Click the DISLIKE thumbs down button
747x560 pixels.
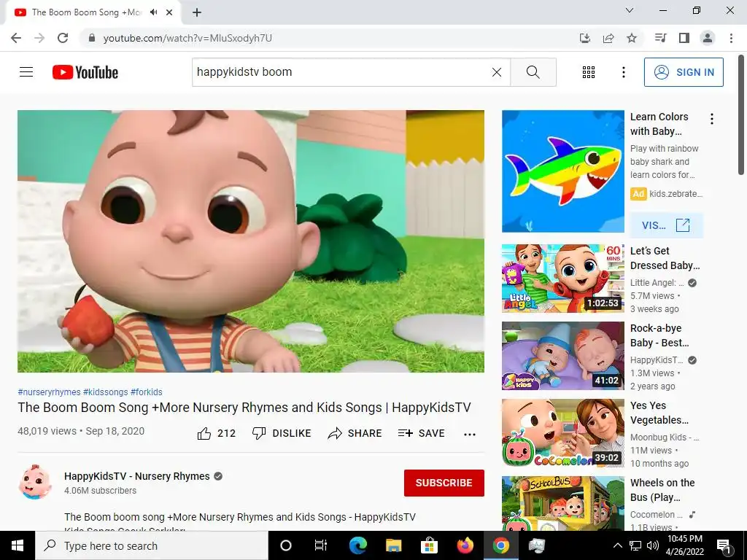[x=282, y=433]
